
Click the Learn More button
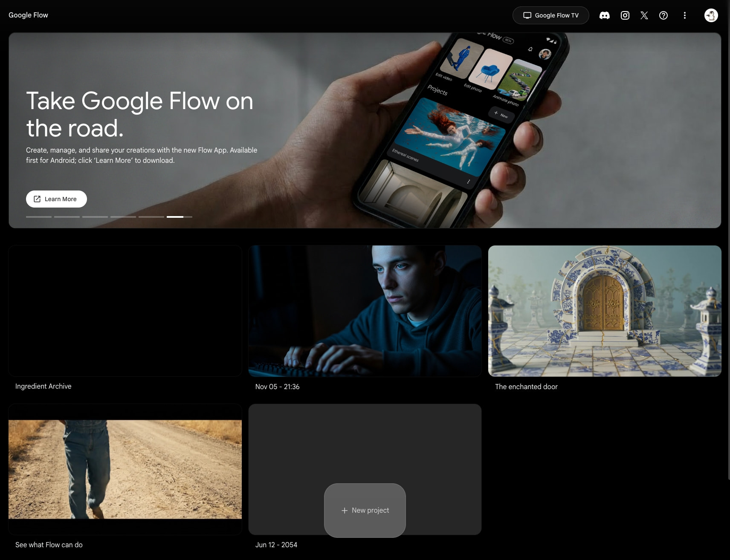pos(56,199)
